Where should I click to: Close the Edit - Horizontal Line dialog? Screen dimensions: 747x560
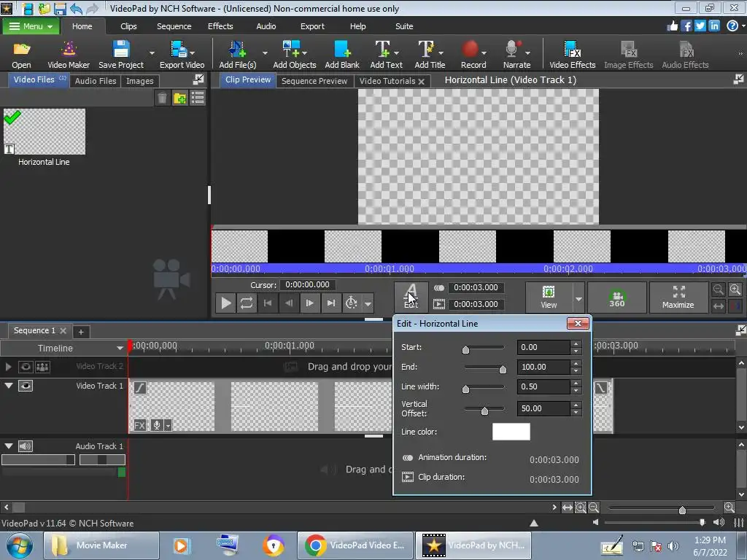point(578,323)
